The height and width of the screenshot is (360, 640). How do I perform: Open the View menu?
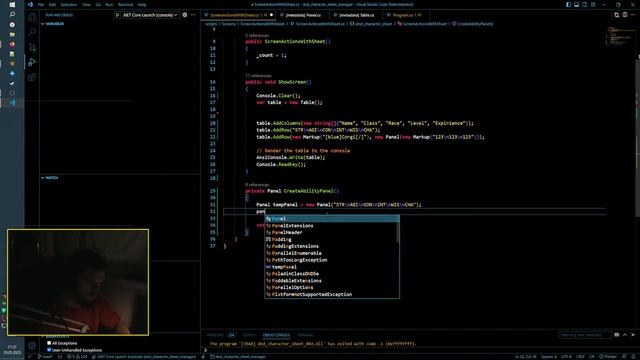click(86, 4)
